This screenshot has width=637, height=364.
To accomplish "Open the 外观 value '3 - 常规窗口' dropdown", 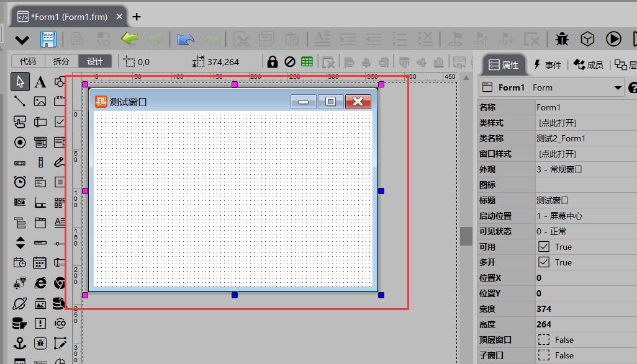I will click(584, 169).
